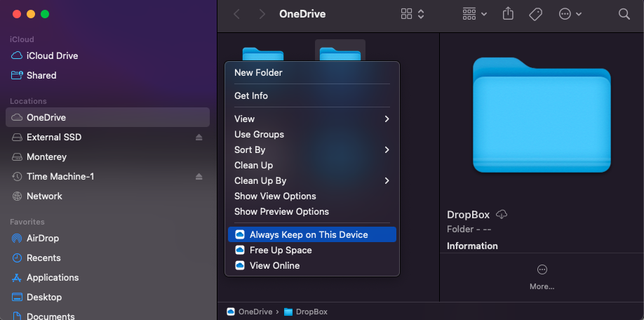Select View Online in context menu
The width and height of the screenshot is (644, 320).
[x=274, y=265]
